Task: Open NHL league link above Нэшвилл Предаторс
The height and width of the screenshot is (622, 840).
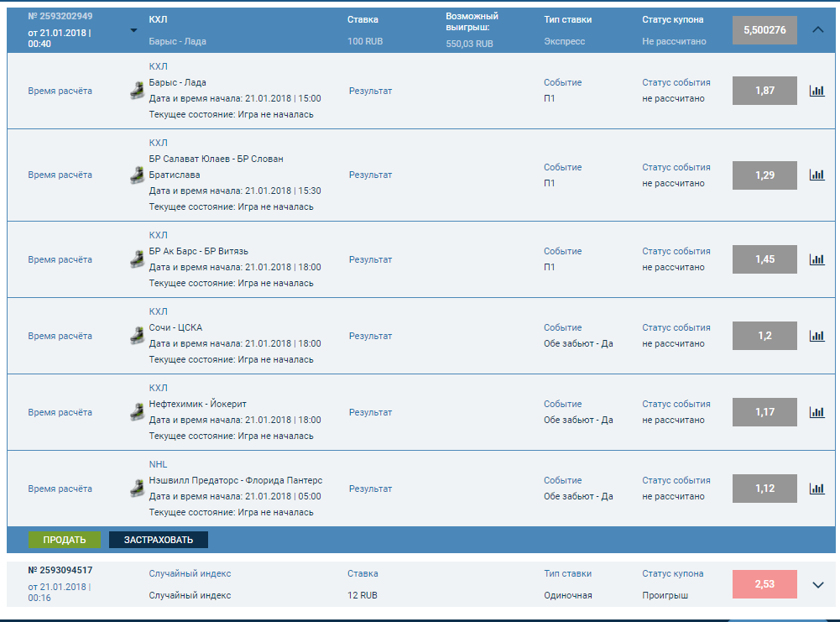Action: (x=158, y=464)
